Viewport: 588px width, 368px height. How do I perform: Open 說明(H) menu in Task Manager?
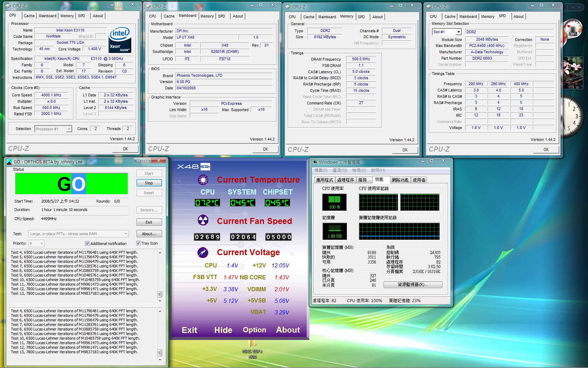[378, 170]
